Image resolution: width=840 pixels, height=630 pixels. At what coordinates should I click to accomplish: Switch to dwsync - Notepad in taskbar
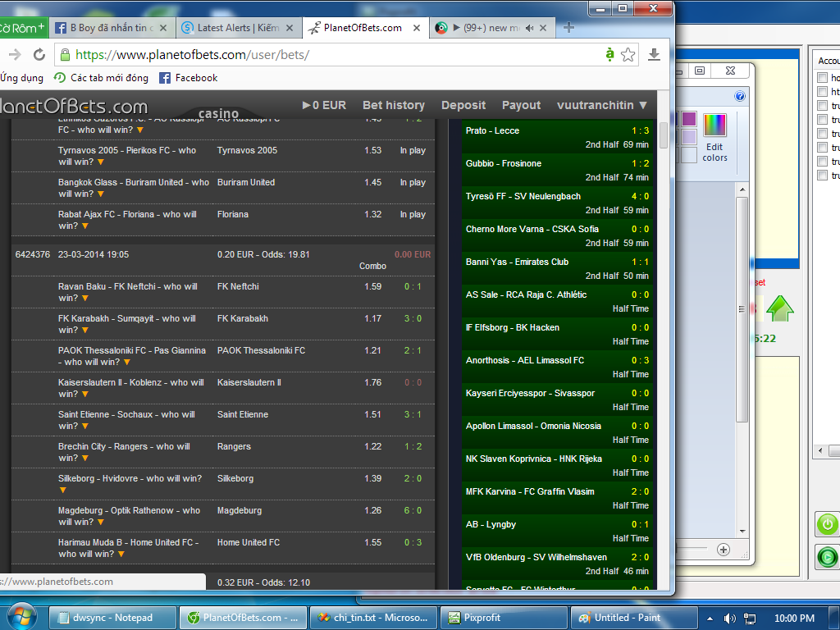112,618
